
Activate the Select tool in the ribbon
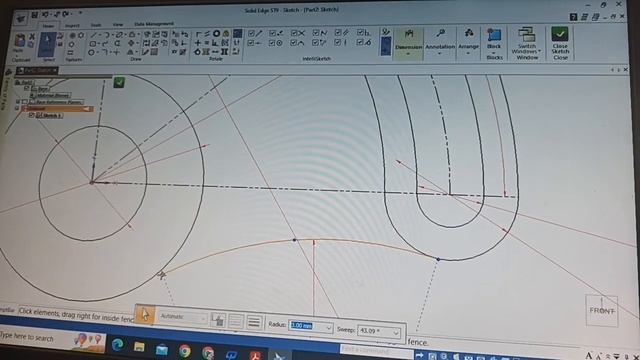pyautogui.click(x=48, y=45)
